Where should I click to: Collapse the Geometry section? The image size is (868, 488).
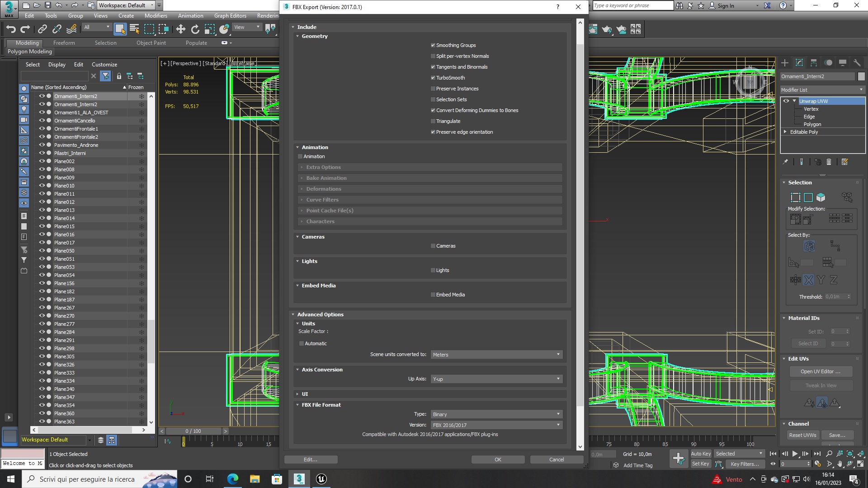click(297, 36)
